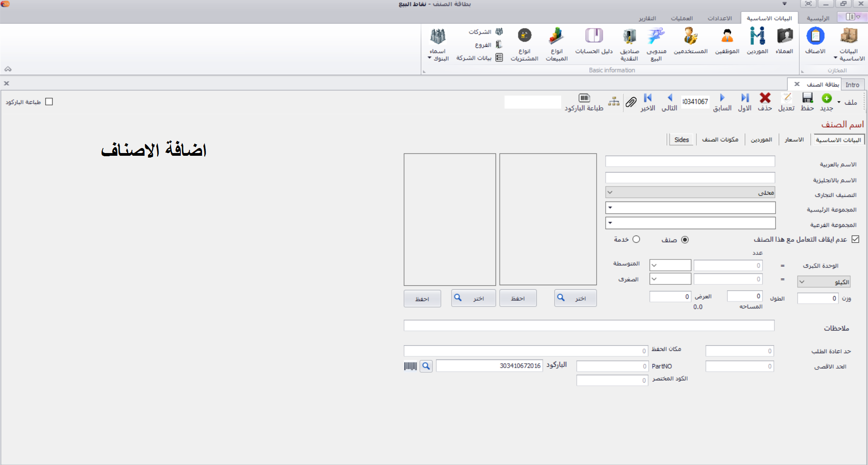Expand the المجموعة الرئيسية dropdown
The height and width of the screenshot is (465, 868).
[610, 208]
